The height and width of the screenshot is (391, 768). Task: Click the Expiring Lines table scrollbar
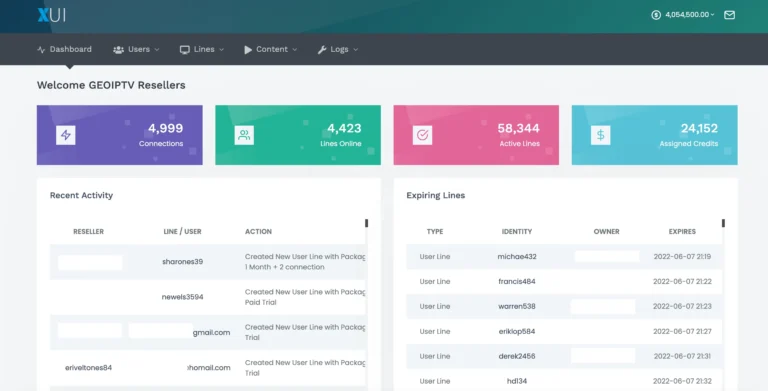click(x=723, y=223)
